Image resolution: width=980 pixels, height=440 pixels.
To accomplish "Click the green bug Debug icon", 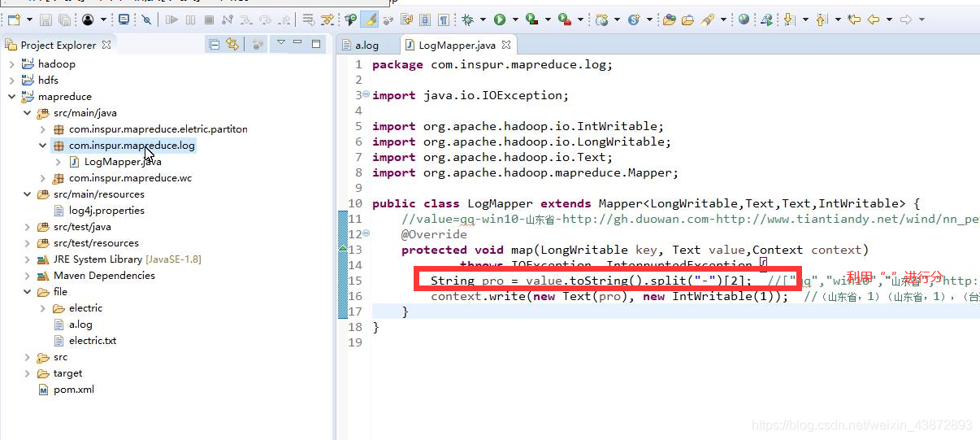I will [467, 20].
